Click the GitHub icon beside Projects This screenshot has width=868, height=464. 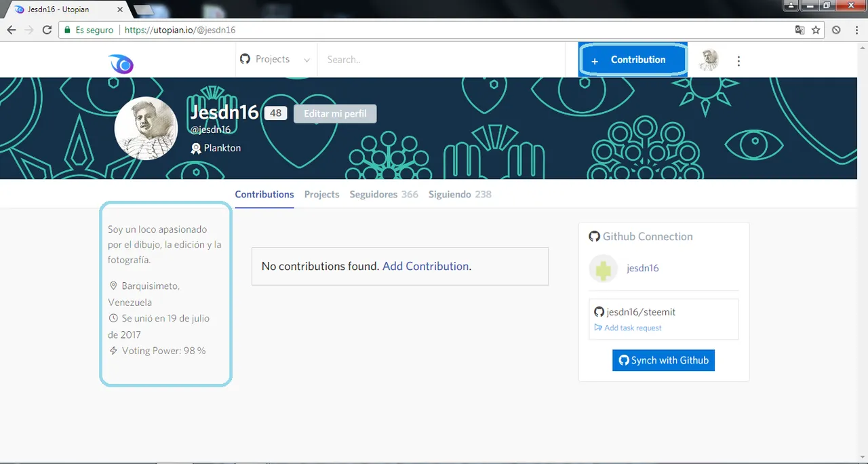pyautogui.click(x=245, y=59)
